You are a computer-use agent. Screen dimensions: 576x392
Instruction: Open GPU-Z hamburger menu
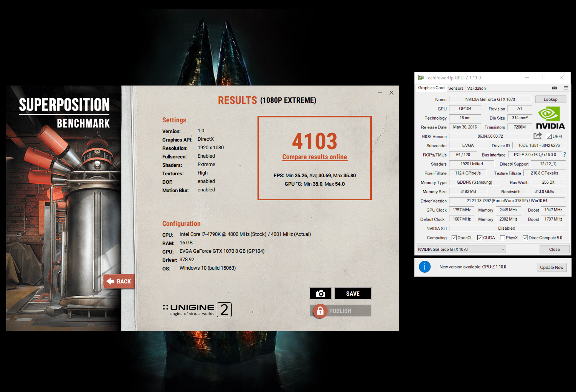pyautogui.click(x=566, y=88)
